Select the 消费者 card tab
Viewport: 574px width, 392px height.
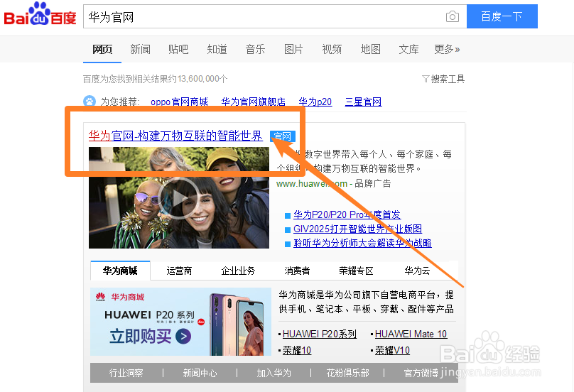(x=297, y=271)
